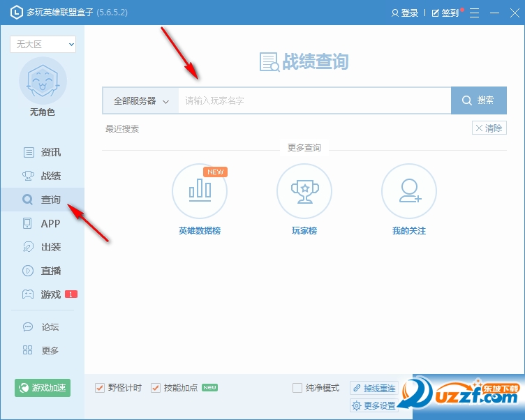Image resolution: width=525 pixels, height=420 pixels.
Task: Clear recent searches with 清除
Action: 489,128
